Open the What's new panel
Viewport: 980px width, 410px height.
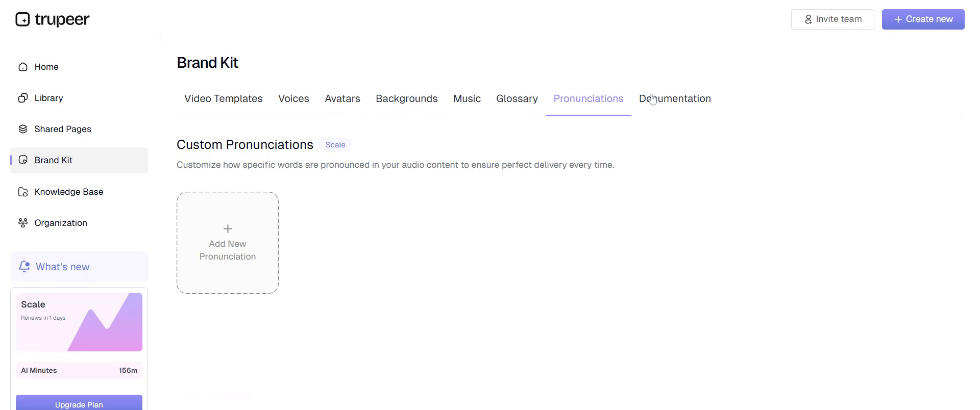[x=79, y=267]
